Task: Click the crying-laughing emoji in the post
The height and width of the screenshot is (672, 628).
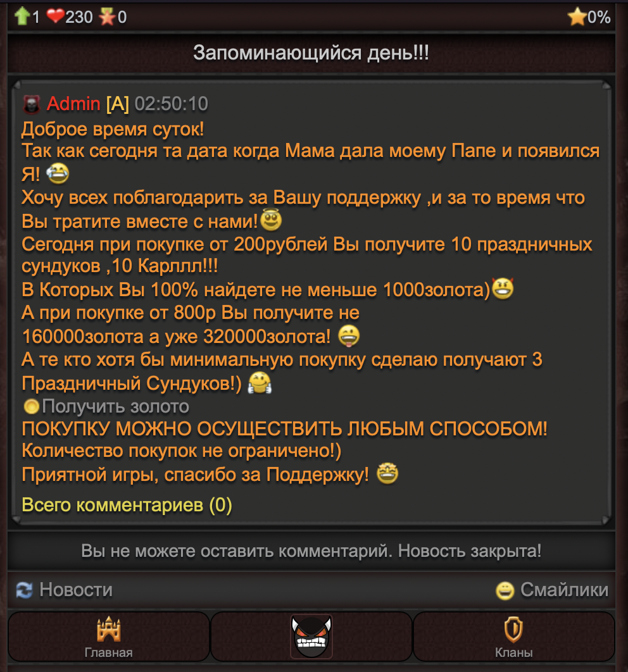Action: pyautogui.click(x=58, y=173)
